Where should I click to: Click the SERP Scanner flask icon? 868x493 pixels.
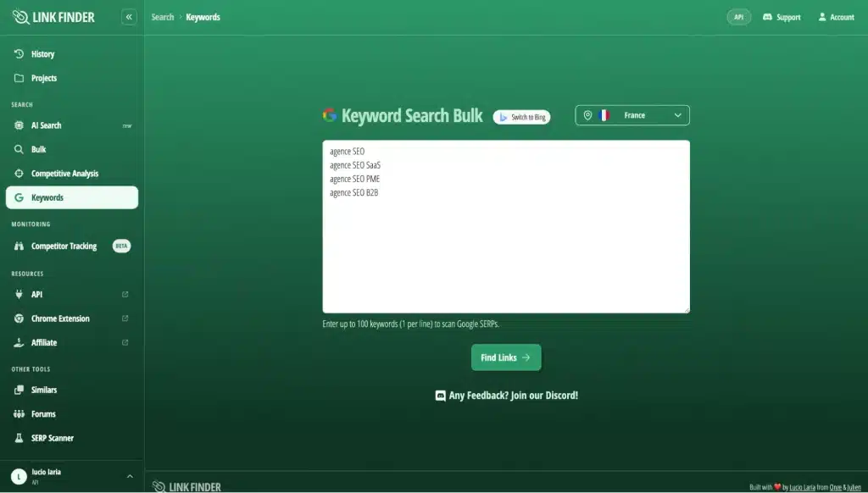pos(19,438)
